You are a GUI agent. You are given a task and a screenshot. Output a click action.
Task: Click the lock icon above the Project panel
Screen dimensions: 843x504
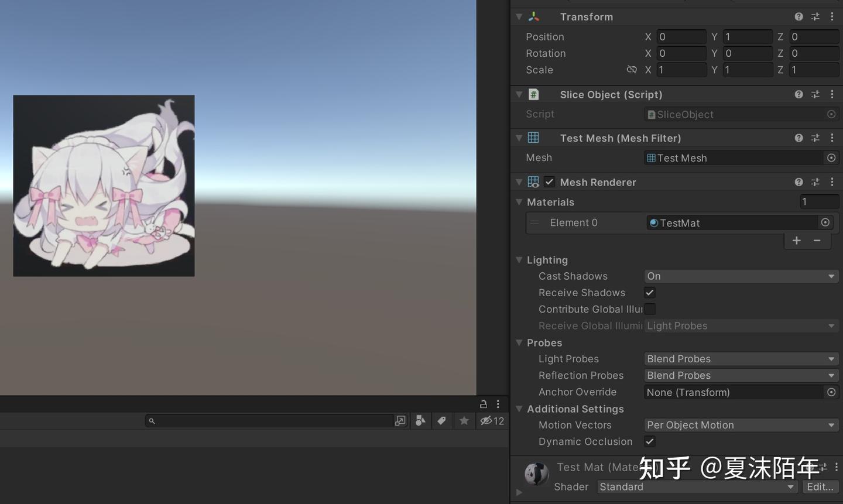click(483, 403)
